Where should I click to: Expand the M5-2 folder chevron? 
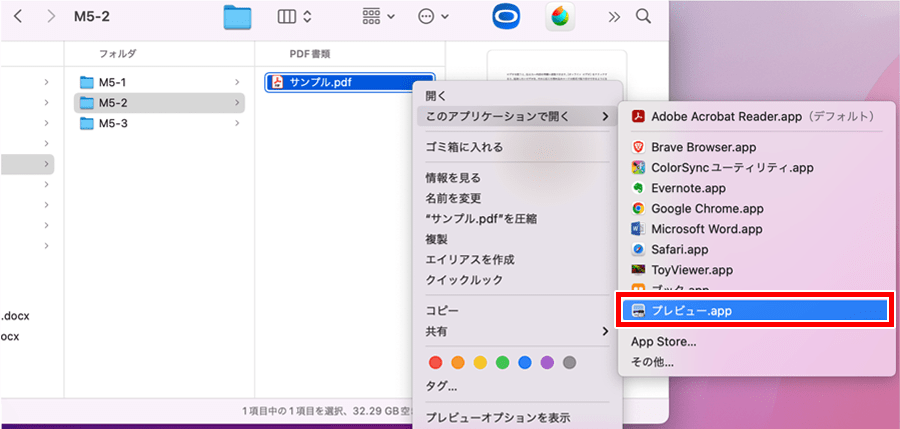click(237, 103)
